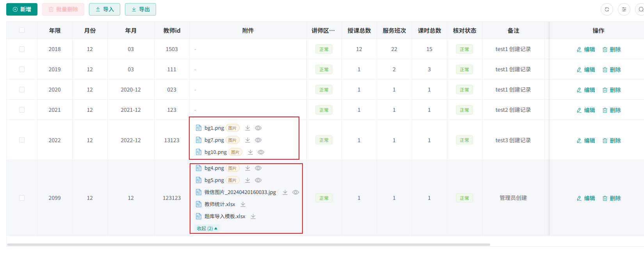644x254 pixels.
Task: Click the 附件 column header
Action: click(248, 30)
